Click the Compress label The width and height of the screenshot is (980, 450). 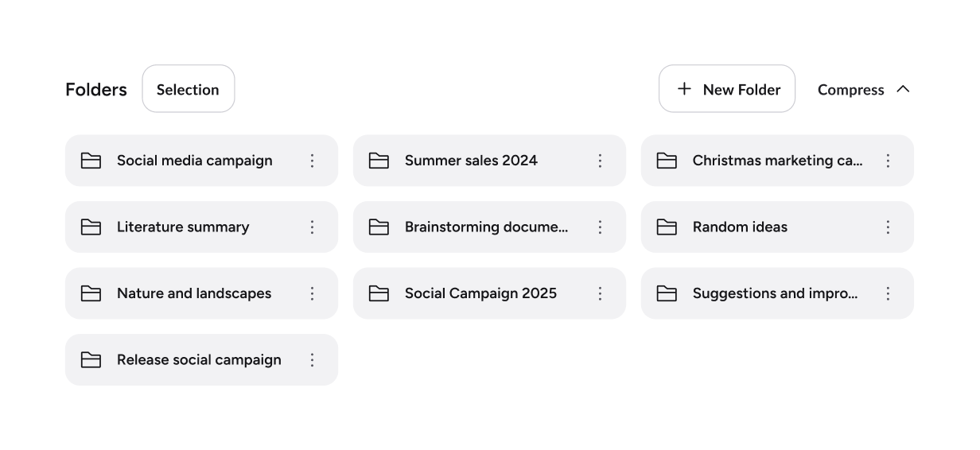850,90
